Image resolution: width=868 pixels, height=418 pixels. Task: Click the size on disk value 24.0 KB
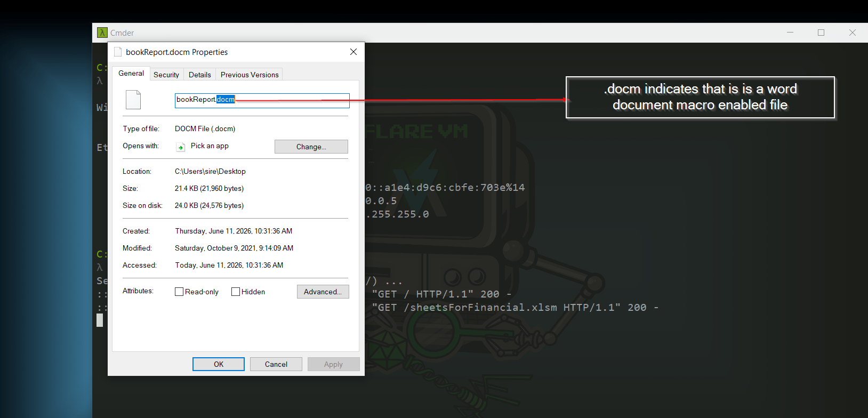(x=209, y=205)
